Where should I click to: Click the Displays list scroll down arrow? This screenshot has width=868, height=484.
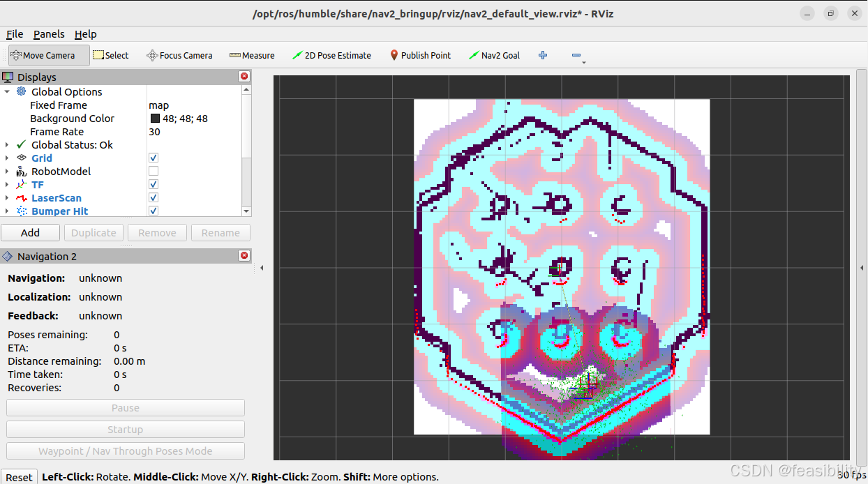(246, 211)
